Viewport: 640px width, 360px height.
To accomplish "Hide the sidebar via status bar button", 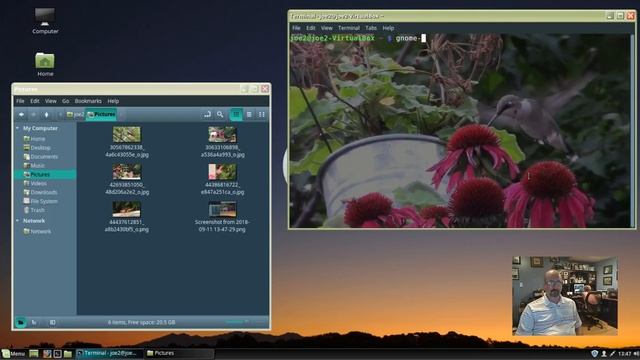I will point(53,322).
